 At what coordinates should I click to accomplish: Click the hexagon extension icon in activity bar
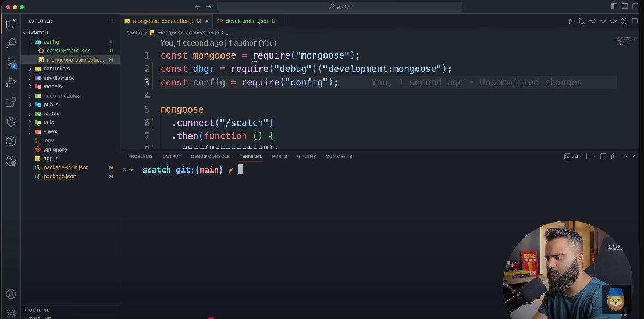[11, 122]
